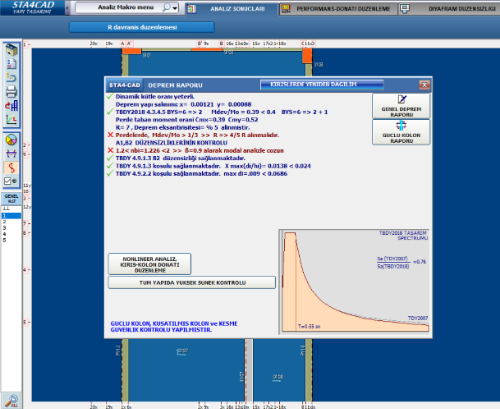Screen dimensions: 500x409
Task: Click the green checkmark beside Dinamik kütle
Action: pyautogui.click(x=110, y=97)
